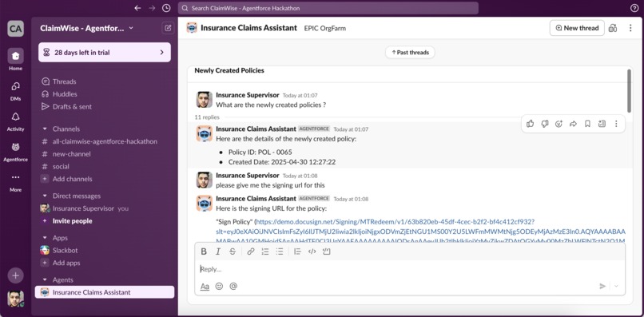Go forward using the right arrow
The width and height of the screenshot is (644, 317).
tap(152, 8)
